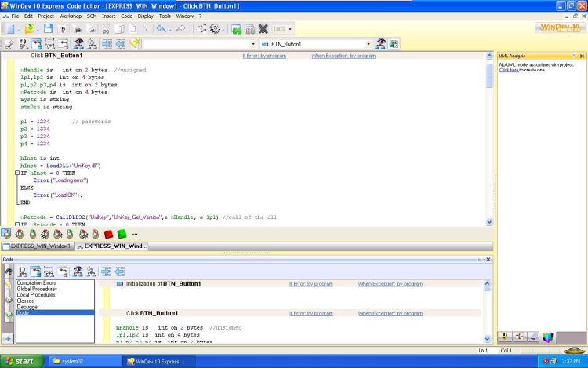Click the Windows Start button
This screenshot has width=588, height=368.
click(22, 361)
